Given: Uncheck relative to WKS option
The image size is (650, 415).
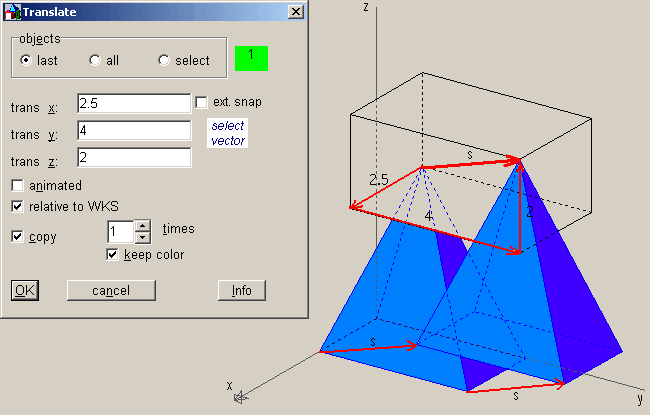Looking at the screenshot, I should [17, 206].
